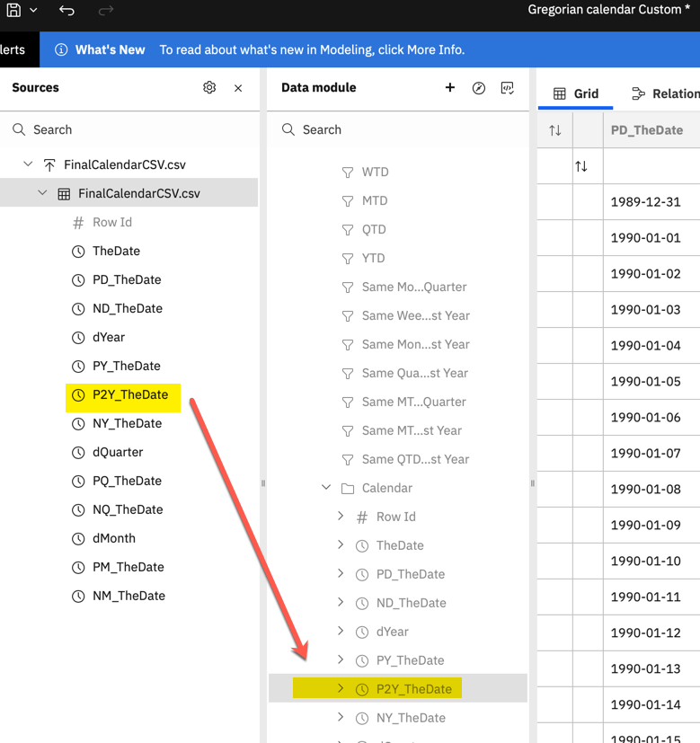Viewport: 700px width, 743px height.
Task: Click the PD_TheDate column header
Action: [x=646, y=130]
